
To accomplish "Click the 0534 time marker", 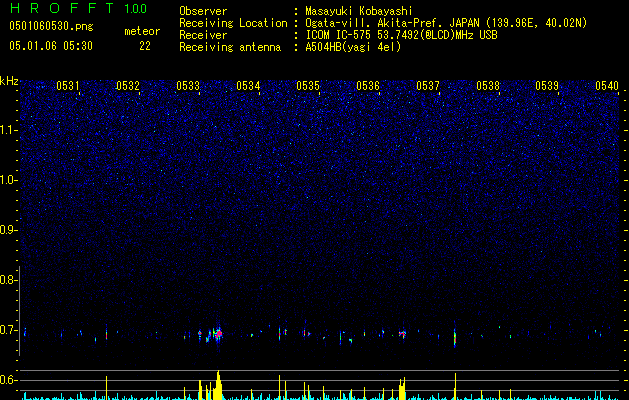I will click(248, 86).
